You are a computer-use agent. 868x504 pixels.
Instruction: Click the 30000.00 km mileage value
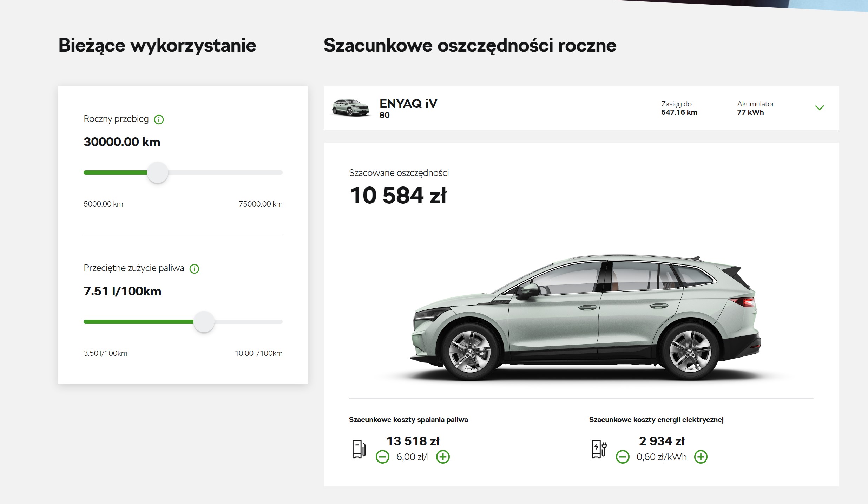tap(122, 142)
